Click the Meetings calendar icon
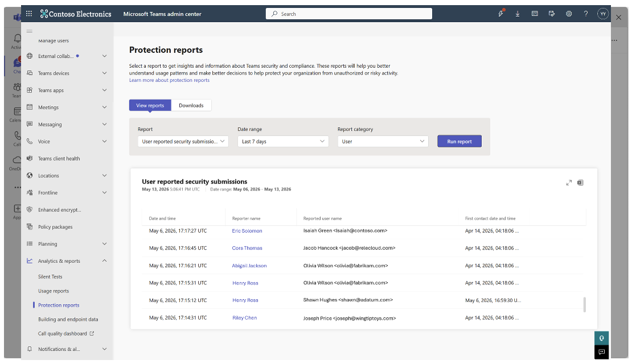632x364 pixels. pos(30,107)
